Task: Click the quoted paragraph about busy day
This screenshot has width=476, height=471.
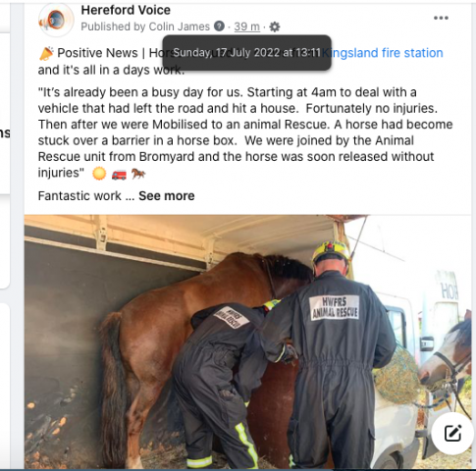Action: pos(245,132)
